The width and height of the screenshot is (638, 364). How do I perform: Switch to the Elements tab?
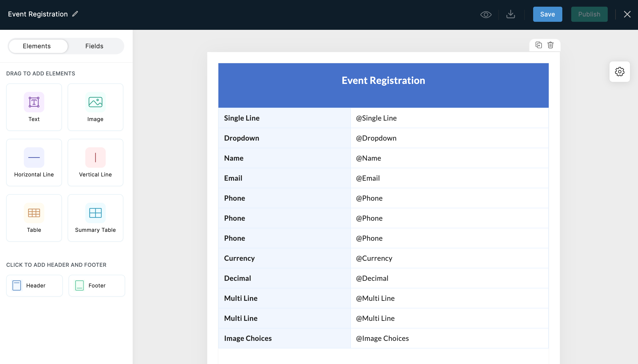tap(36, 46)
